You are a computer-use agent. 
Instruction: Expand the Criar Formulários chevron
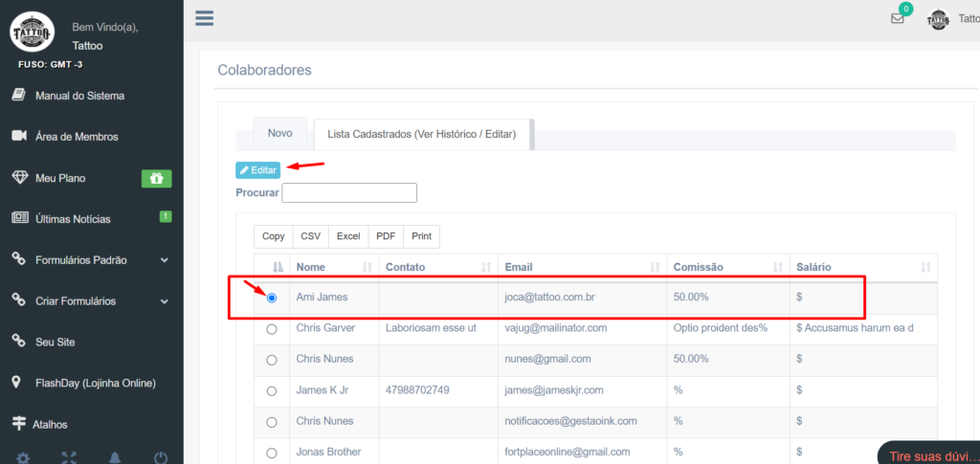point(165,301)
